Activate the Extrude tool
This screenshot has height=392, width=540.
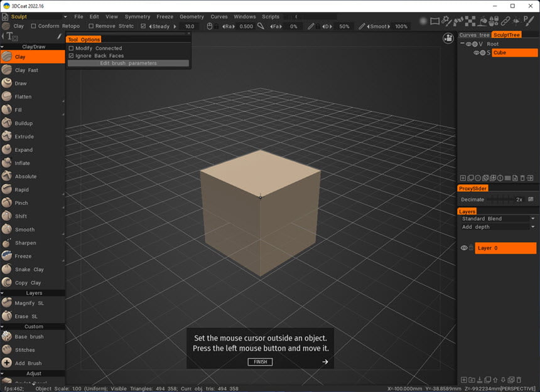point(33,137)
